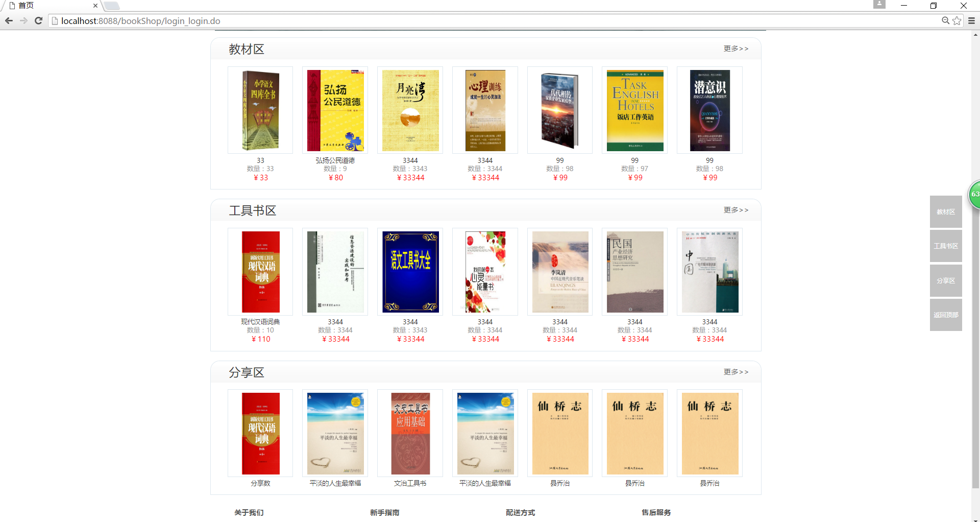Open the 代代相传 book cover
Image resolution: width=980 pixels, height=522 pixels.
point(560,110)
